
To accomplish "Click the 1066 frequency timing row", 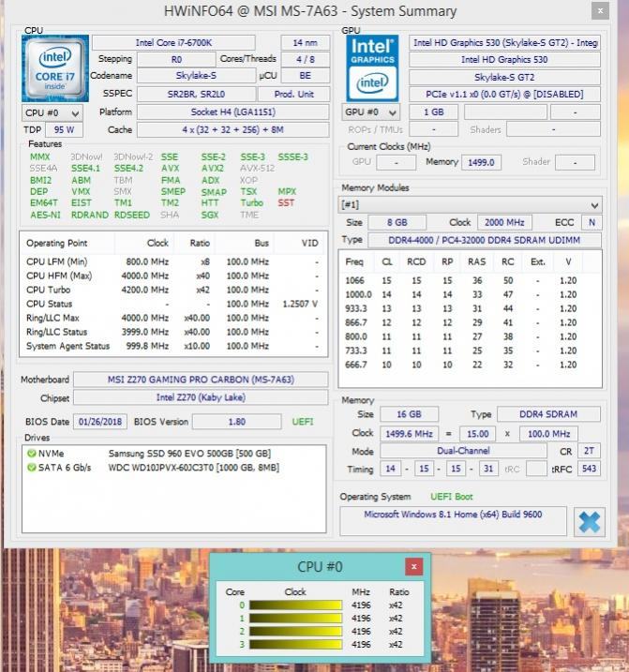I will click(x=470, y=280).
